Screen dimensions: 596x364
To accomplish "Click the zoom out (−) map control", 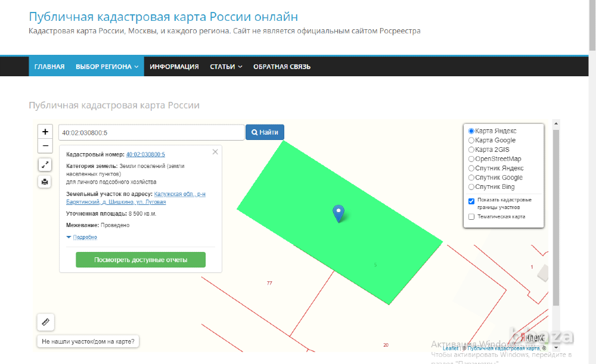I will point(45,145).
